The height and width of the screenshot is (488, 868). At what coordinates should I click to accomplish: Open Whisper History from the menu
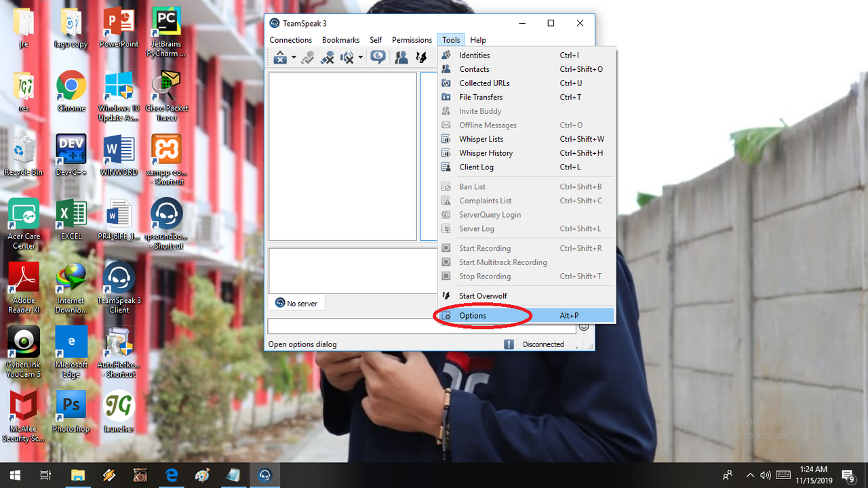point(526,153)
